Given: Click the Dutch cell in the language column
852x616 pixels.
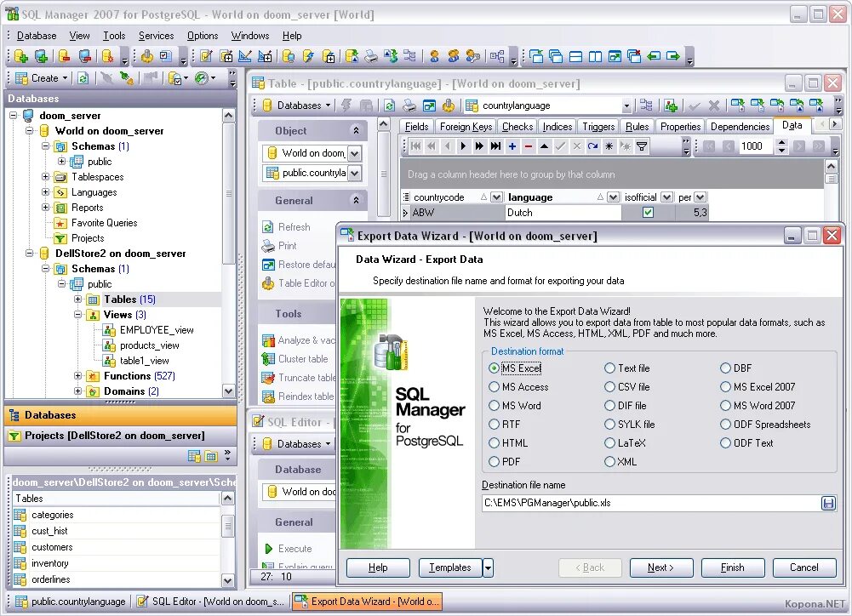Looking at the screenshot, I should point(563,213).
